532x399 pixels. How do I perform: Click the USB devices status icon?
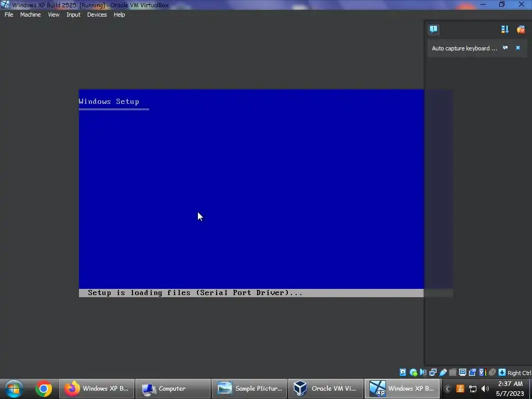443,372
